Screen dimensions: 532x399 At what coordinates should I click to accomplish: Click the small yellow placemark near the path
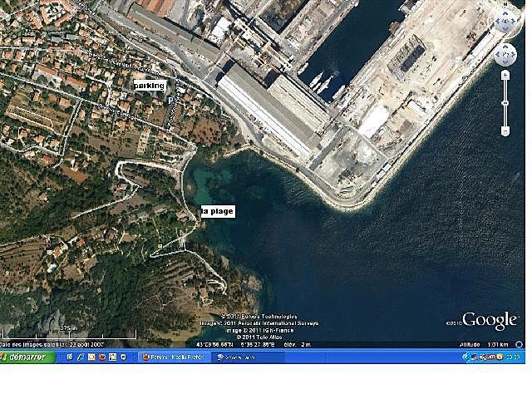tap(160, 246)
